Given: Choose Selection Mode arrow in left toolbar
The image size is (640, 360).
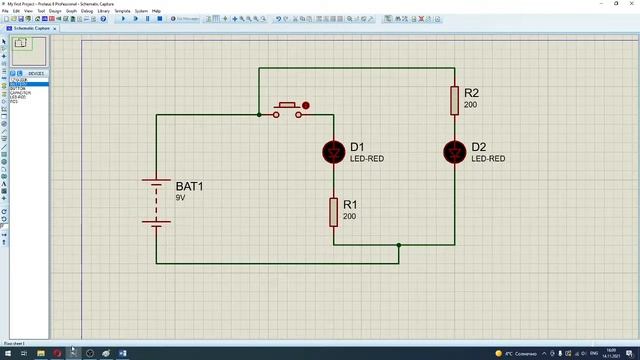Looking at the screenshot, I should [x=4, y=42].
